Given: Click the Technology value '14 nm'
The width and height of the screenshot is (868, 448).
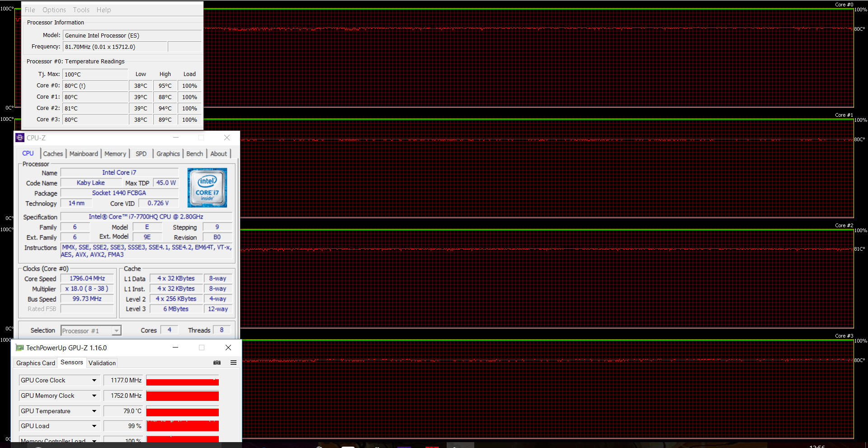Looking at the screenshot, I should [76, 203].
